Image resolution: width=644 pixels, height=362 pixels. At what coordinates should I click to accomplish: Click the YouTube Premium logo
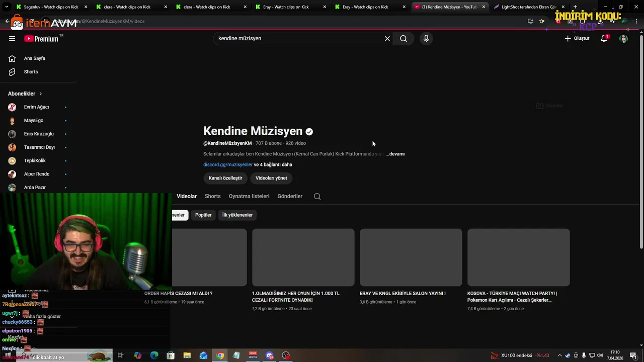[41, 39]
